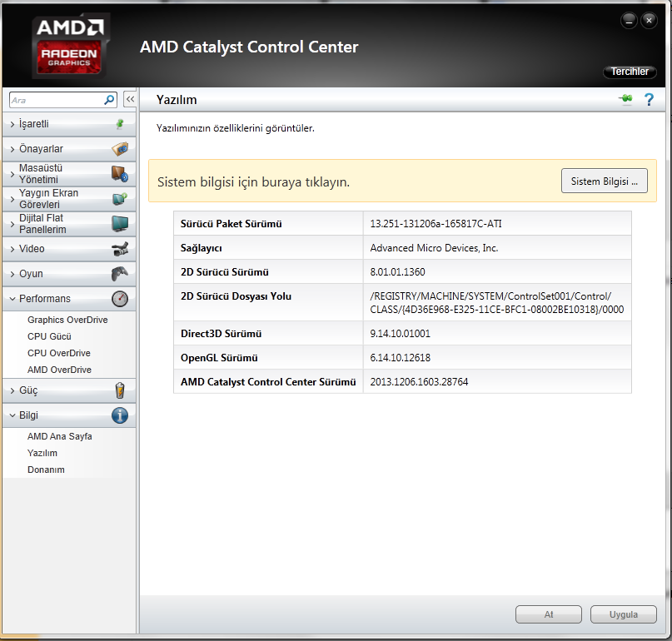Click the Yaygın Ekran Görevleri monitor icon
Image resolution: width=672 pixels, height=641 pixels.
(120, 198)
